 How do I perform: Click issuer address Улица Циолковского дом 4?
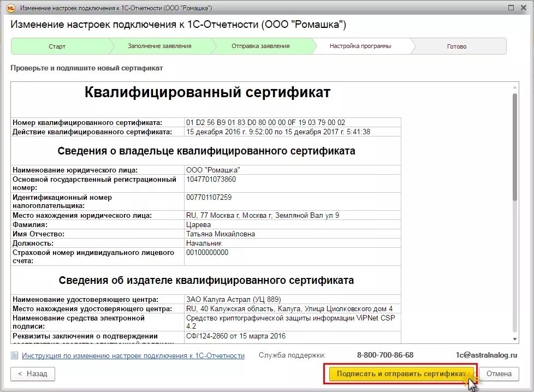tap(293, 309)
